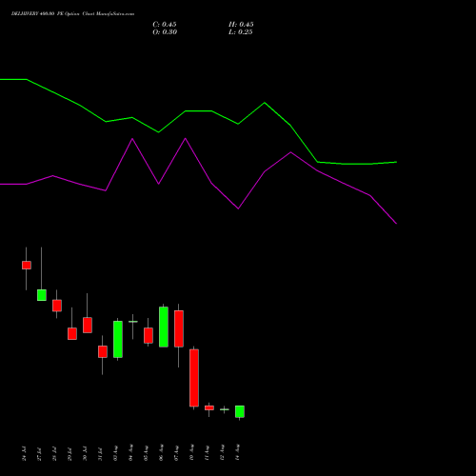Click the '11 Aug' date axis label
Viewport: 476px width, 476px height.
(208, 453)
